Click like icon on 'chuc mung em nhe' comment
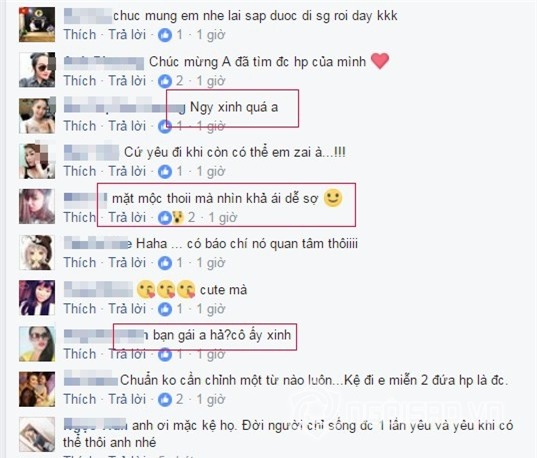 point(165,35)
